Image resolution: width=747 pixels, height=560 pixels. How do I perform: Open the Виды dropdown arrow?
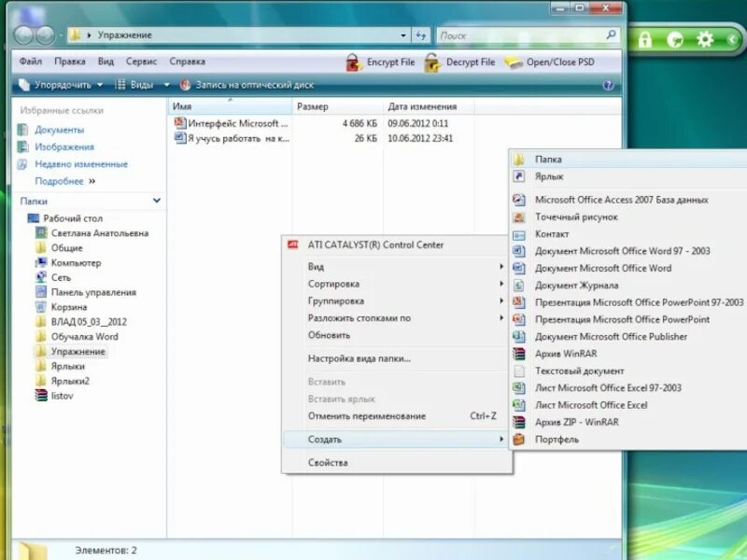point(167,85)
